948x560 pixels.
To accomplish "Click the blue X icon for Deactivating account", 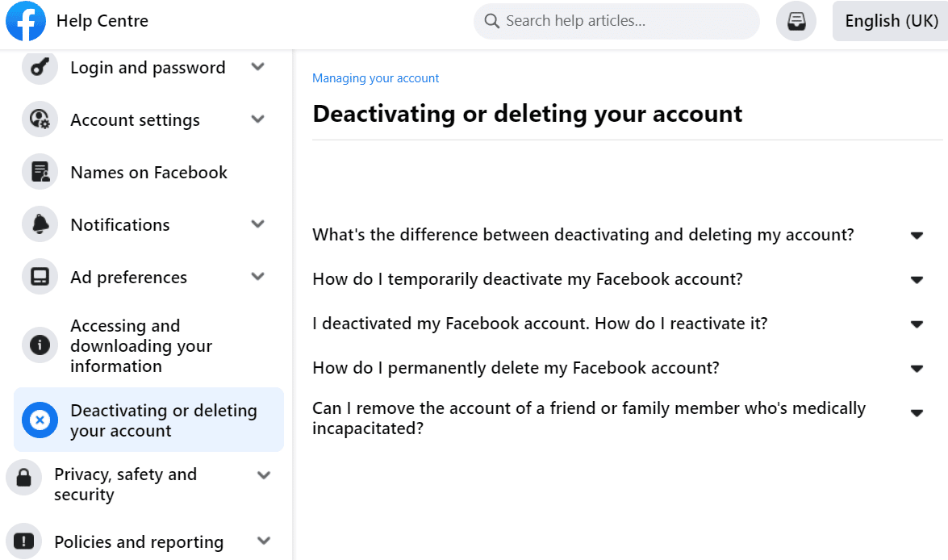I will coord(40,420).
